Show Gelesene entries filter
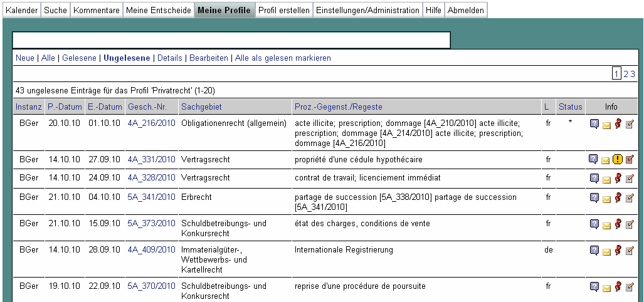 79,58
